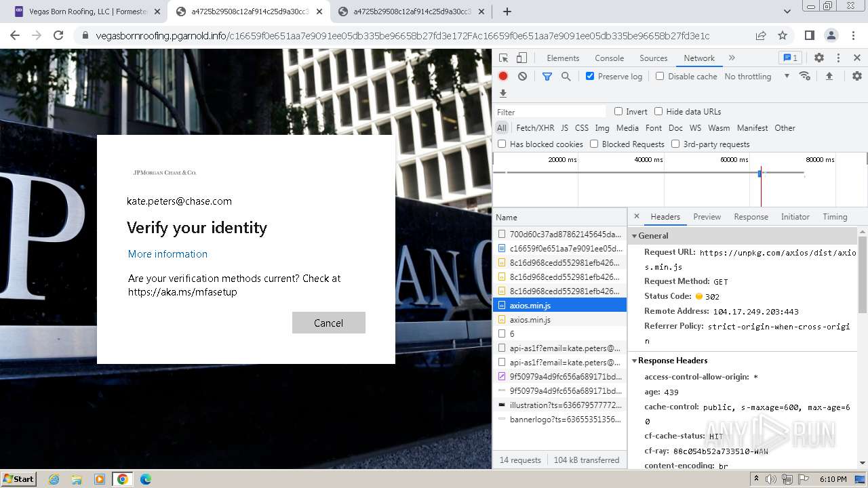Close the request details pane

(636, 217)
